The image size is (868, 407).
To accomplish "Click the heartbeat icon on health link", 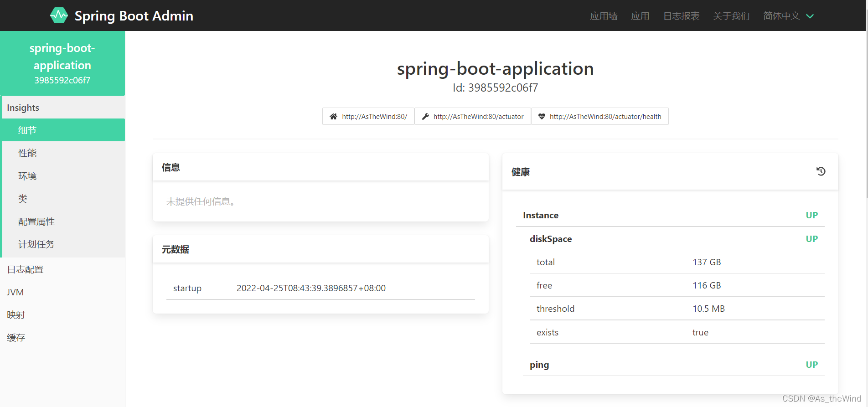I will [542, 117].
